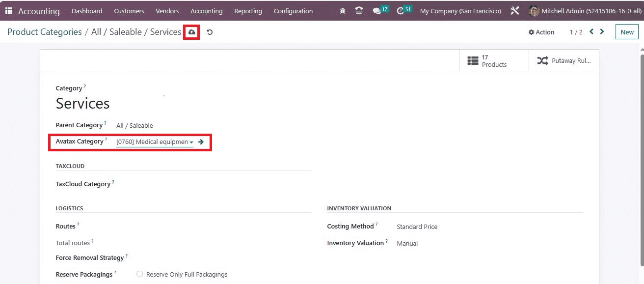Click help mark next to TaxCloud Category

click(x=113, y=182)
